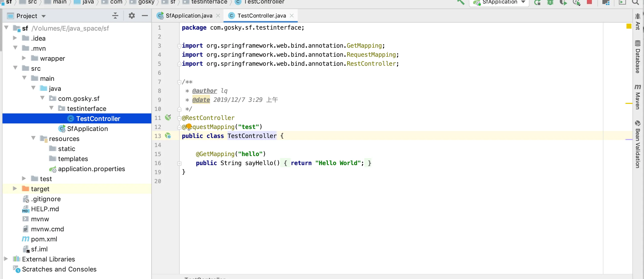
Task: Click Run with Coverage icon
Action: tap(563, 3)
